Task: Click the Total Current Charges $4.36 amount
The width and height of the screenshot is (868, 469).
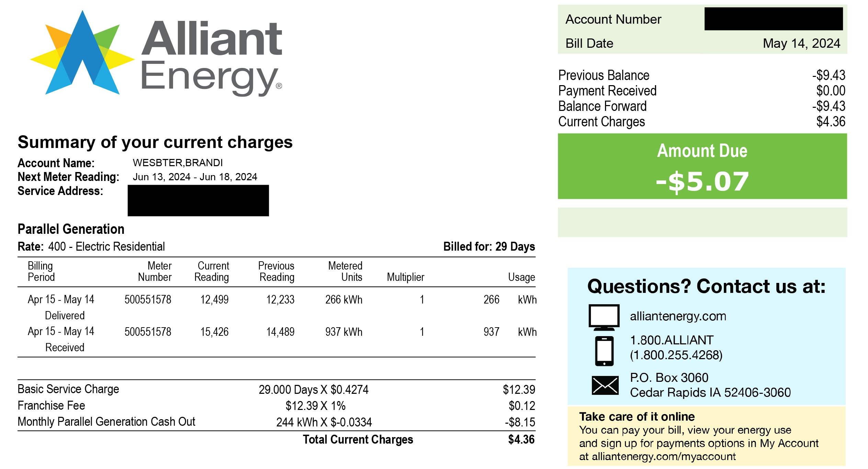Action: [521, 440]
